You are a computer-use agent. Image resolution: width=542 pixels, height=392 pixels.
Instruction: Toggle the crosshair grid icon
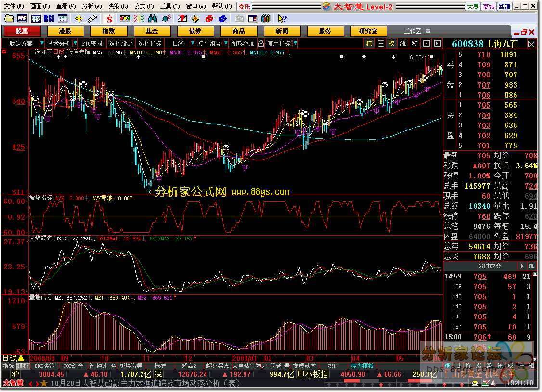click(381, 43)
